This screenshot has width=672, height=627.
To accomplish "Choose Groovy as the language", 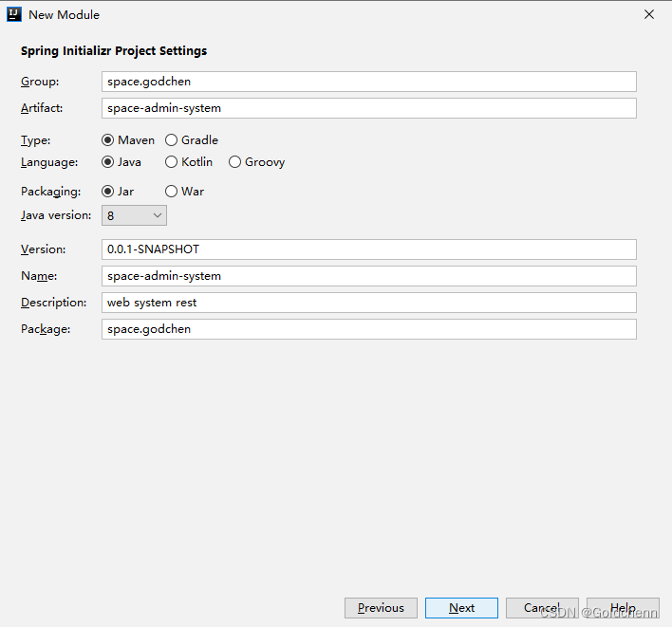I will [x=256, y=162].
